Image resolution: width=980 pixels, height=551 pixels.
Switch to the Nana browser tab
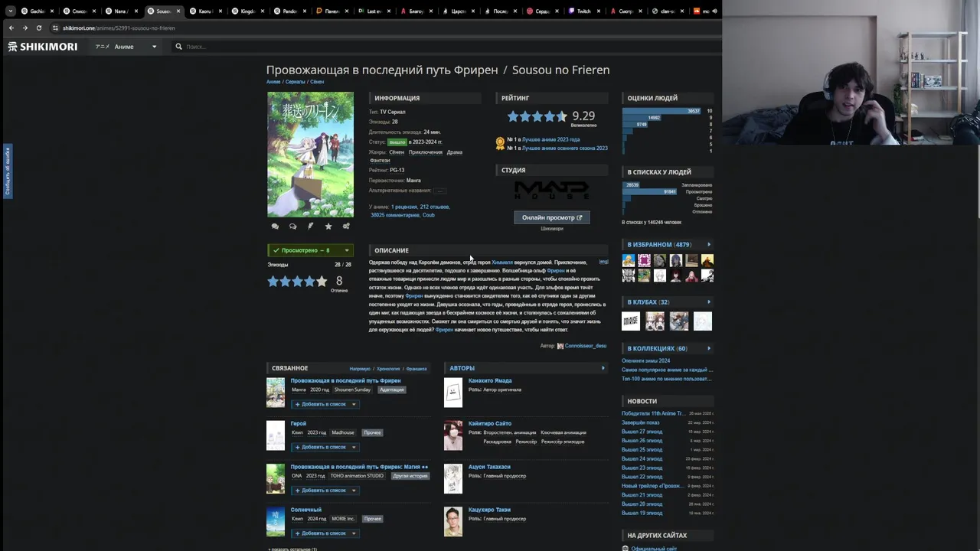click(x=120, y=11)
